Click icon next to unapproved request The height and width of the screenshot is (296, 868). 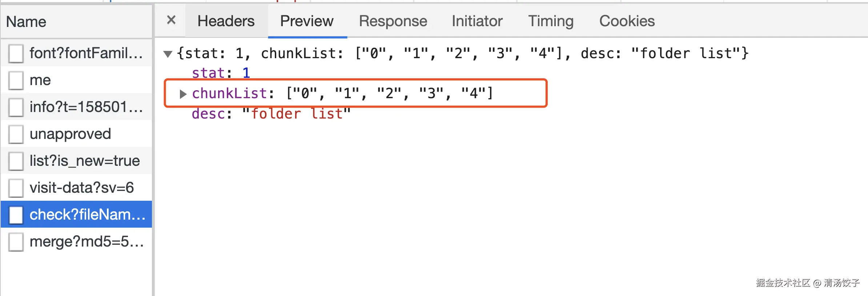16,134
